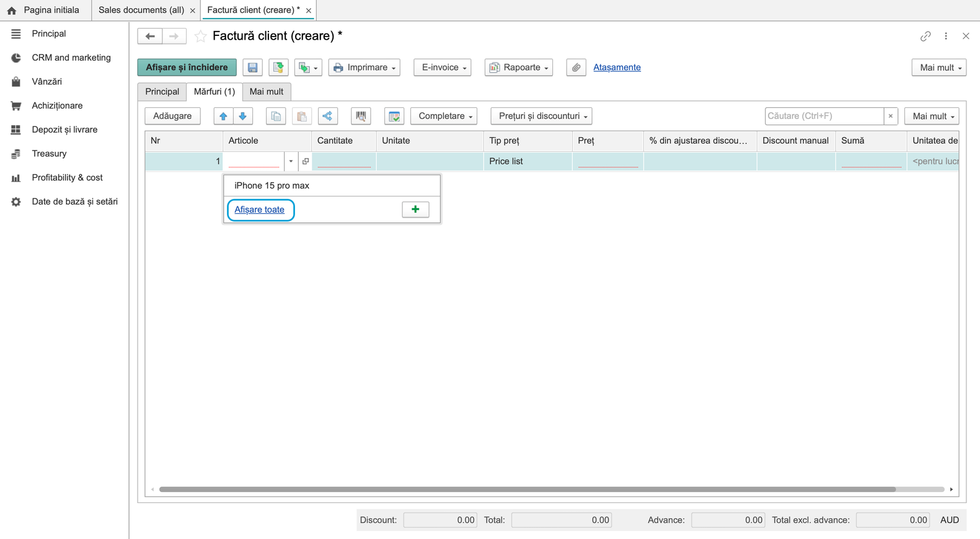The height and width of the screenshot is (539, 980).
Task: Open the Imprimare print dropdown
Action: [x=364, y=68]
